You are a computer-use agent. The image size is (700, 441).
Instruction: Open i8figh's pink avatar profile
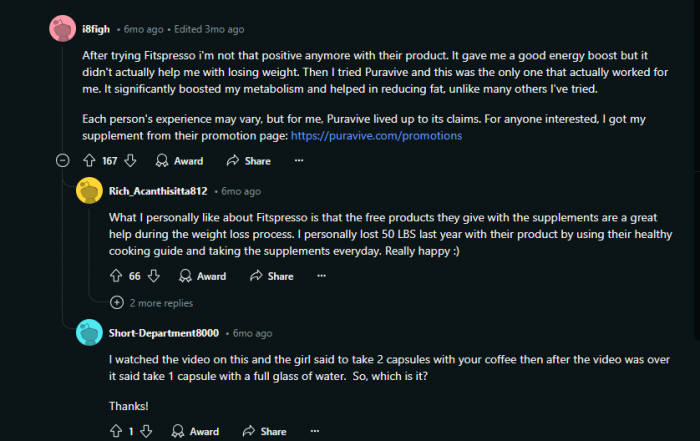pos(62,29)
